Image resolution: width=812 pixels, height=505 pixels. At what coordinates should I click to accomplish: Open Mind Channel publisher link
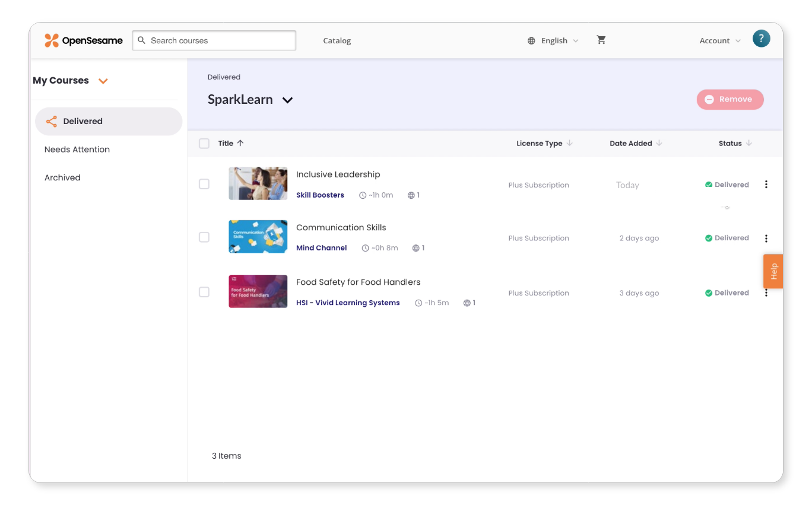click(322, 248)
